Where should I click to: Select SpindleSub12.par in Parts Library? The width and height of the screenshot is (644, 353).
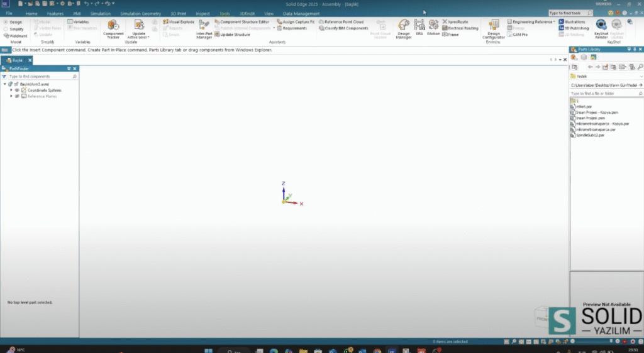(587, 135)
